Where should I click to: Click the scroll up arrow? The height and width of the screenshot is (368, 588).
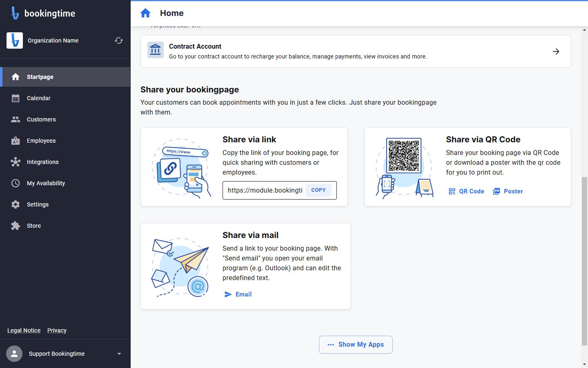[585, 29]
